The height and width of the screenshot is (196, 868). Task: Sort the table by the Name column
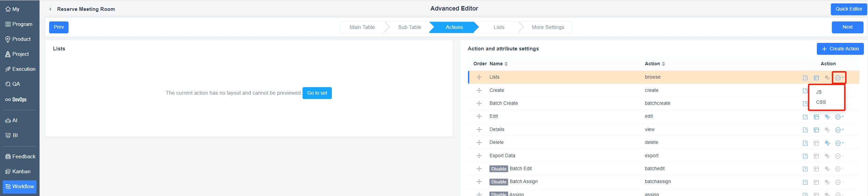point(499,64)
